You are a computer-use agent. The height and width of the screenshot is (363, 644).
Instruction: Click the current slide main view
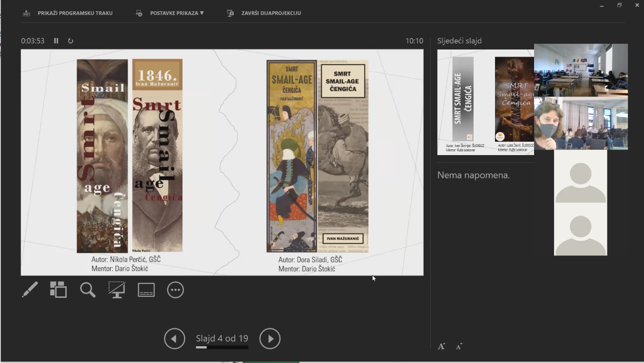point(222,162)
